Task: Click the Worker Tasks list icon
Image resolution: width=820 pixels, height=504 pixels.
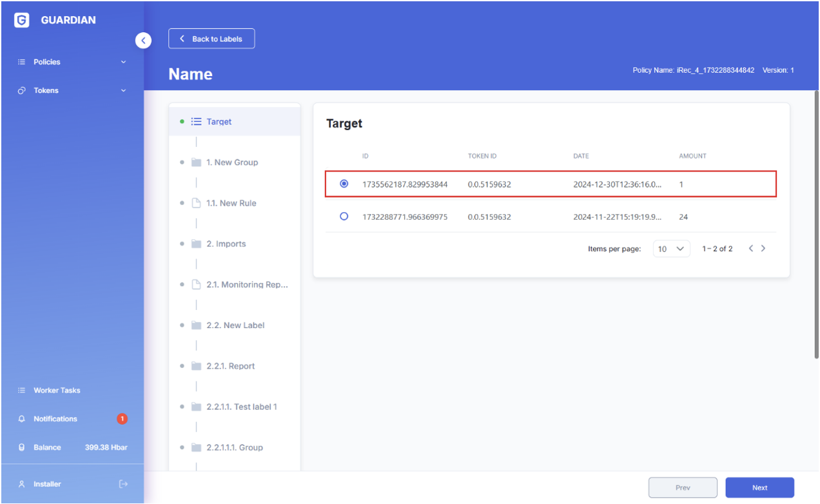Action: pyautogui.click(x=22, y=391)
